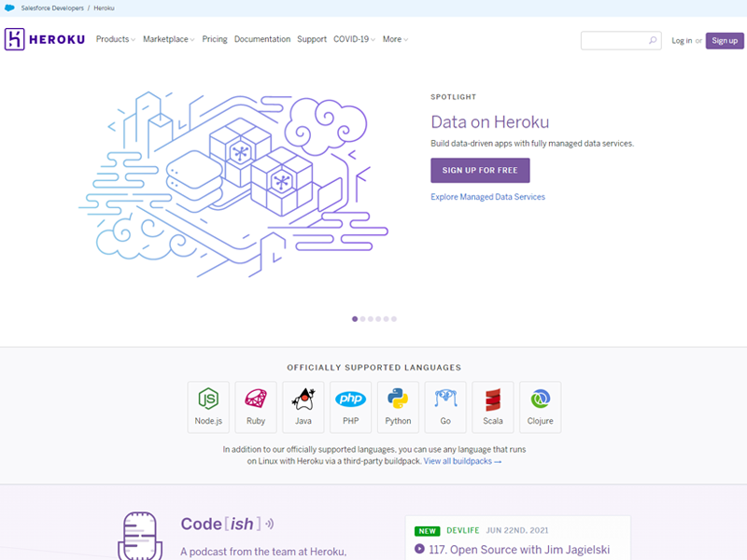Click the Code[ish] sound wave icon
The width and height of the screenshot is (747, 560).
270,524
